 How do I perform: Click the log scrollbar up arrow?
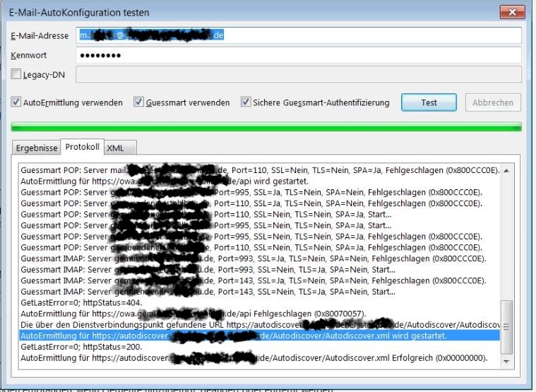pos(506,170)
